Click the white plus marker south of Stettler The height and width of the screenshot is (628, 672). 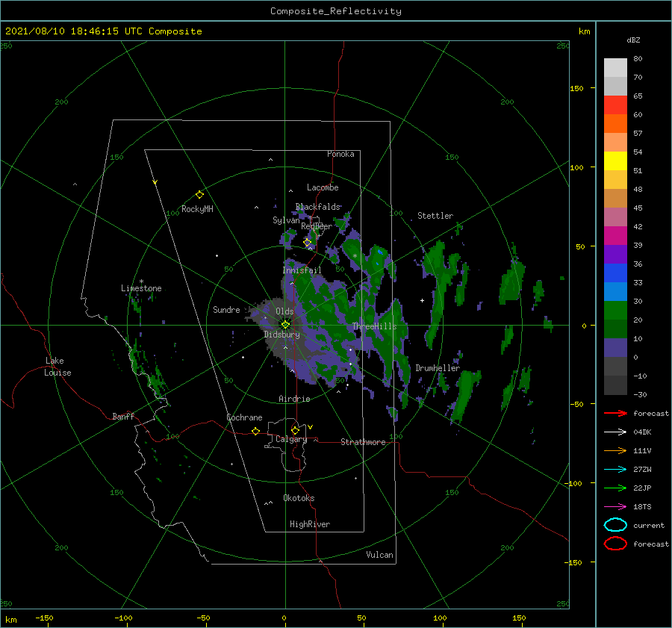[x=422, y=300]
